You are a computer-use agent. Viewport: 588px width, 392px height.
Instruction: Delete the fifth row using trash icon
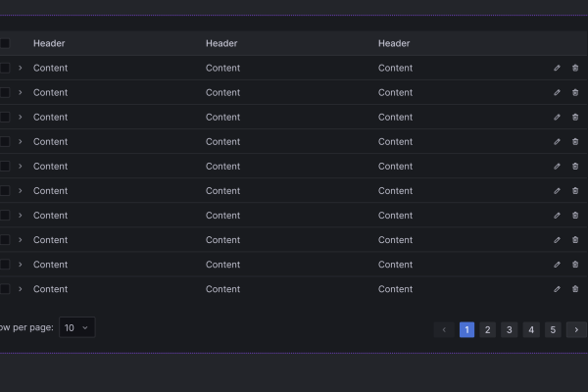(x=575, y=166)
